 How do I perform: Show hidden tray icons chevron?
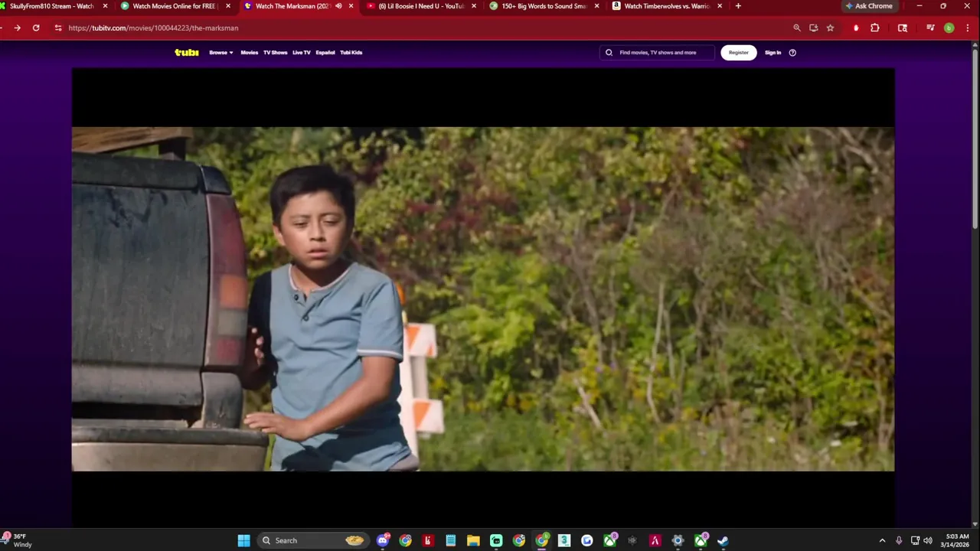pos(882,540)
